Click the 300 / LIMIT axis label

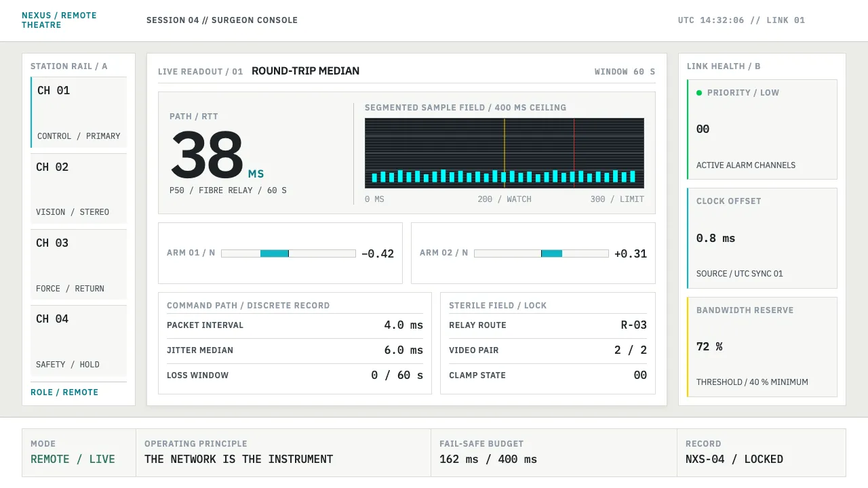point(617,199)
